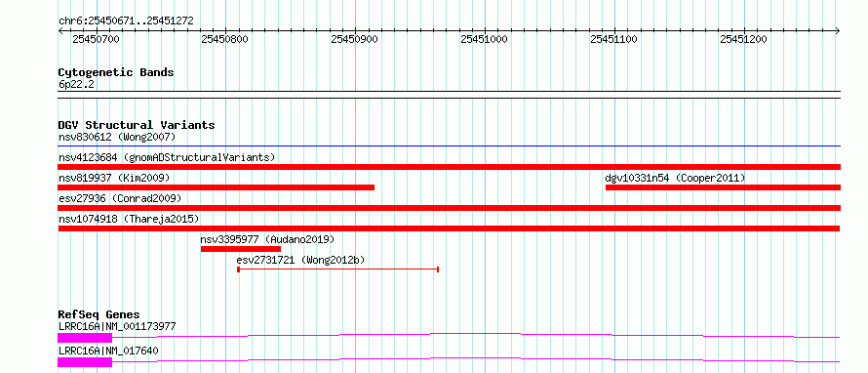This screenshot has width=868, height=373.
Task: Click the magenta exon block of NM_001173977
Action: [x=85, y=338]
